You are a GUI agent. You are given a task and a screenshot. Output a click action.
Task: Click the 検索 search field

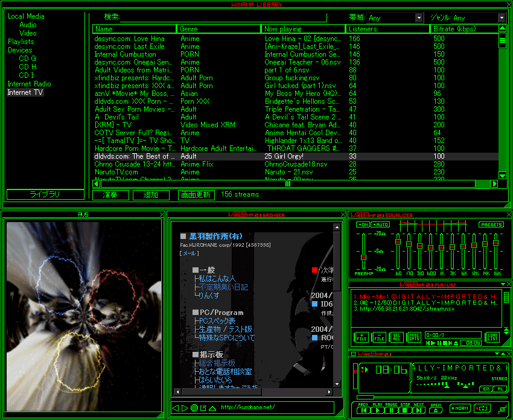[224, 17]
